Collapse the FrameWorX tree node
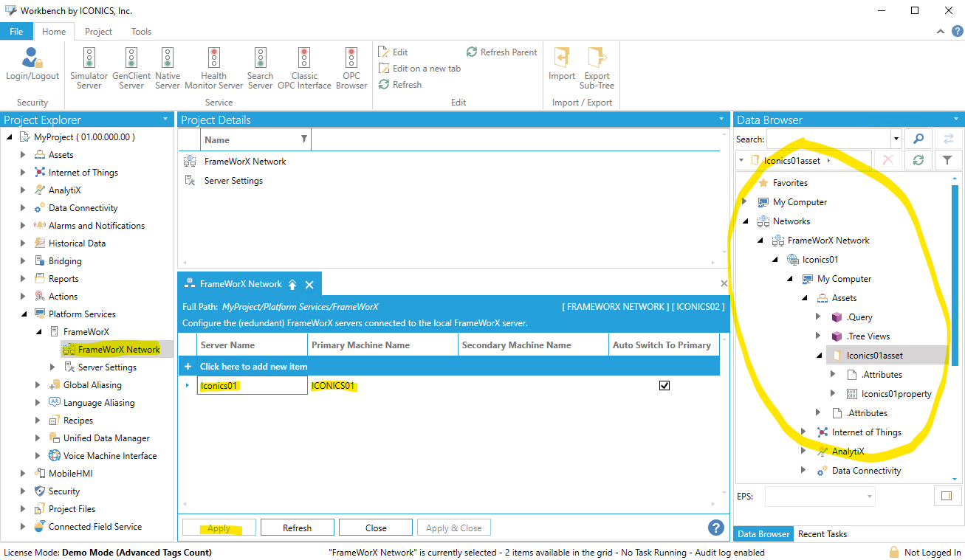 (38, 332)
